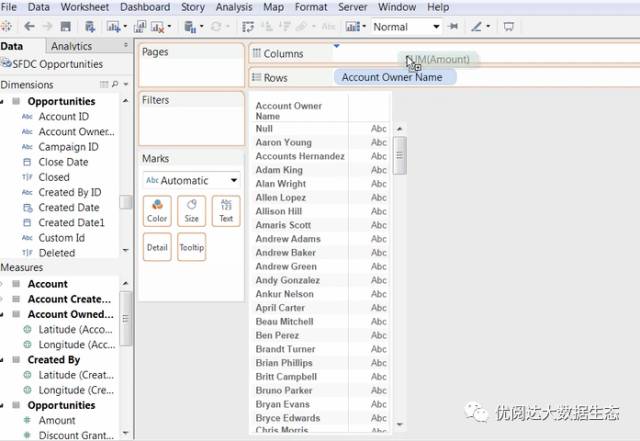The height and width of the screenshot is (441, 640).
Task: Click the presentation mode icon in toolbar
Action: click(509, 27)
